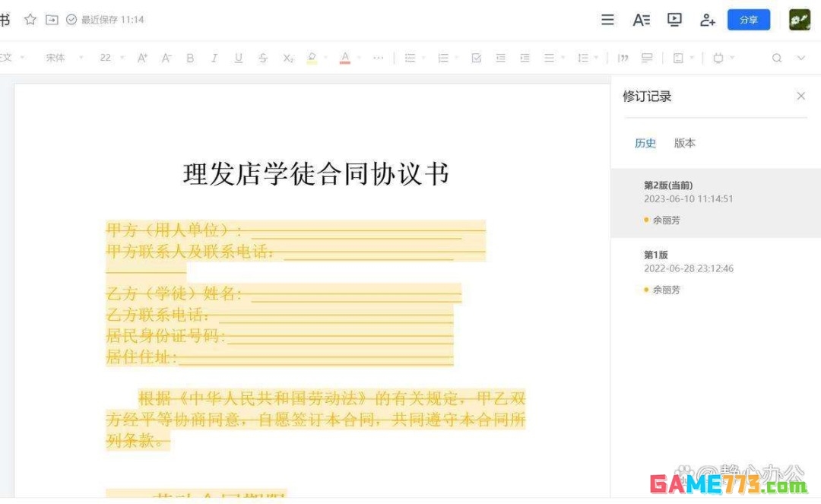
Task: Switch to the 版本 tab
Action: pos(684,143)
